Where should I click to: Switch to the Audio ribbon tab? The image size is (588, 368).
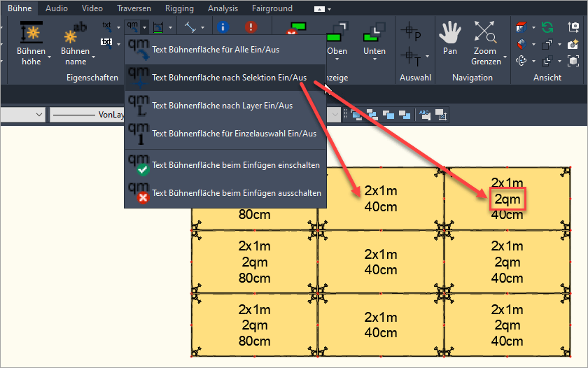[x=57, y=8]
